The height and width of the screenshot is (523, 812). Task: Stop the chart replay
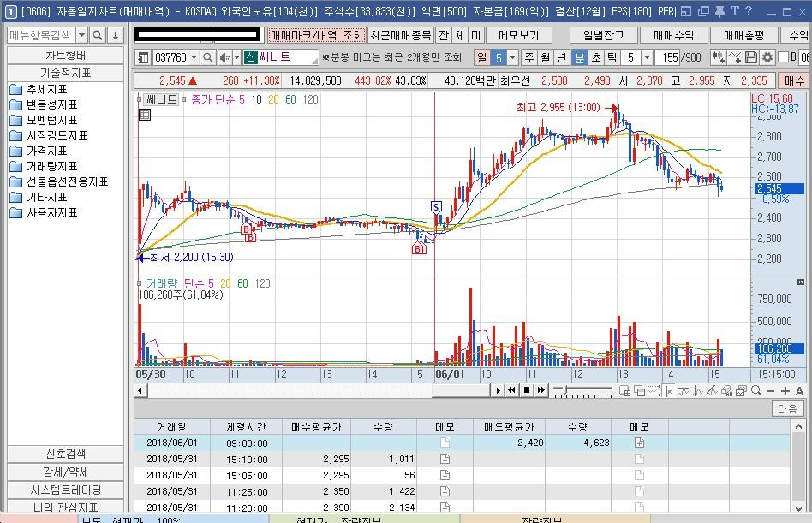[527, 390]
